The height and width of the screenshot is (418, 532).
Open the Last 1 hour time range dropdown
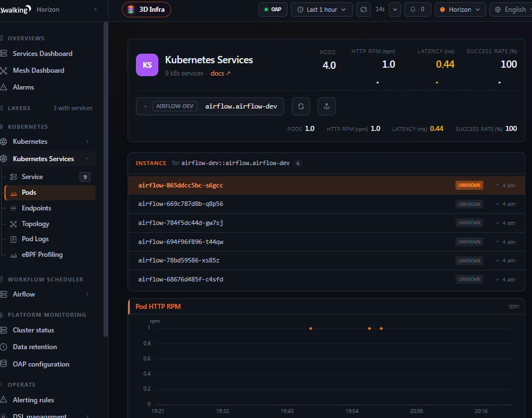pyautogui.click(x=322, y=10)
